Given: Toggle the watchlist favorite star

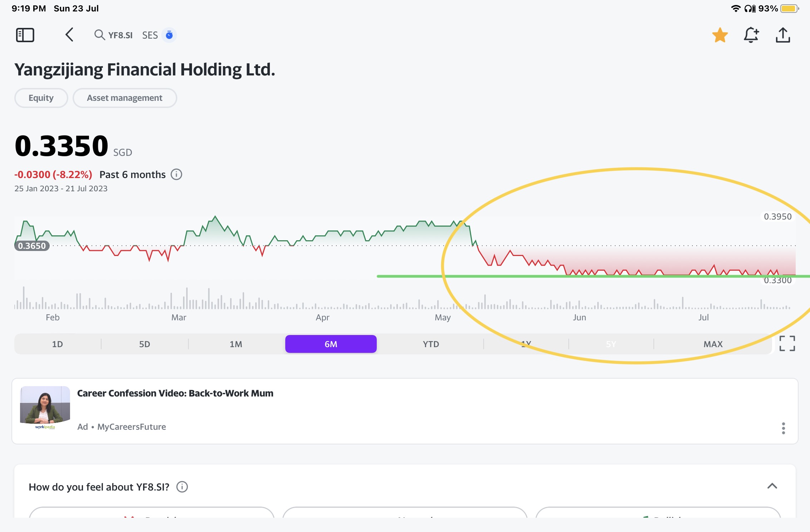Looking at the screenshot, I should click(720, 35).
